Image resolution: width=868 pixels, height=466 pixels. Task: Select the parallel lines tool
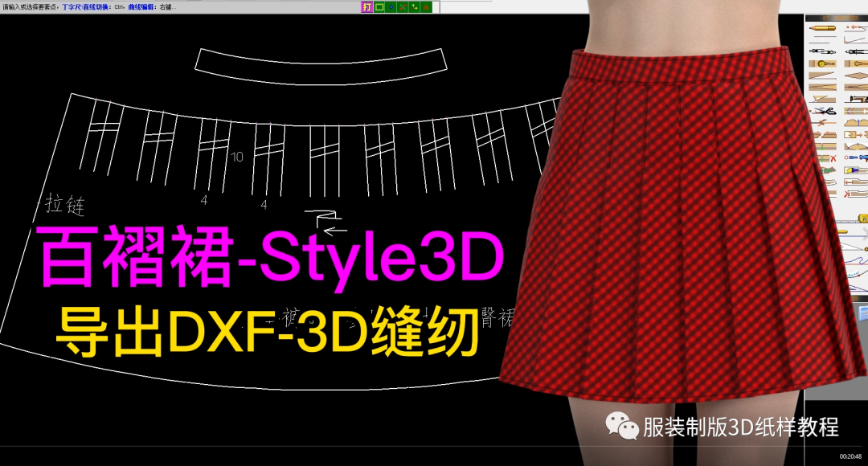(x=823, y=39)
